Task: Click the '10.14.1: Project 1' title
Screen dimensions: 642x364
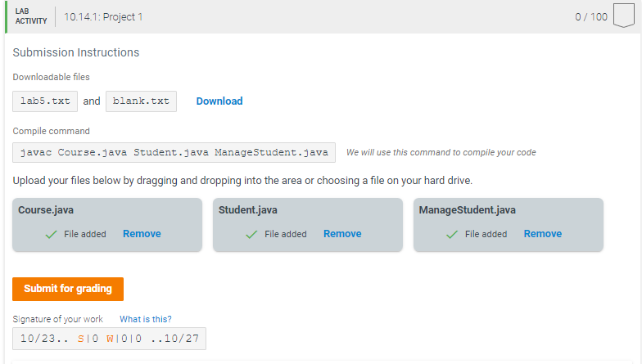Action: point(103,16)
